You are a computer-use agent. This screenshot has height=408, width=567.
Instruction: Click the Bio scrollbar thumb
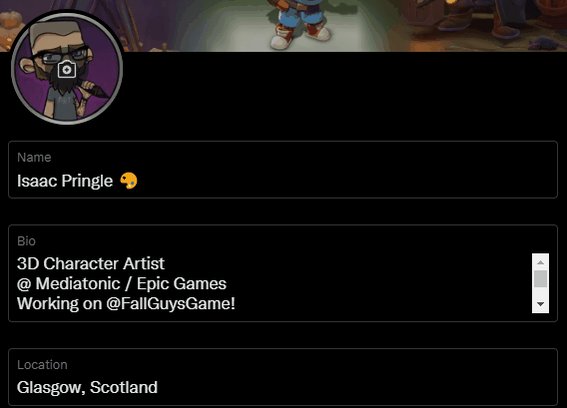540,279
